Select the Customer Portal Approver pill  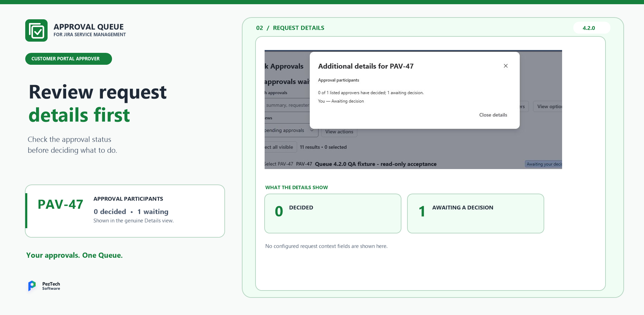[x=69, y=59]
